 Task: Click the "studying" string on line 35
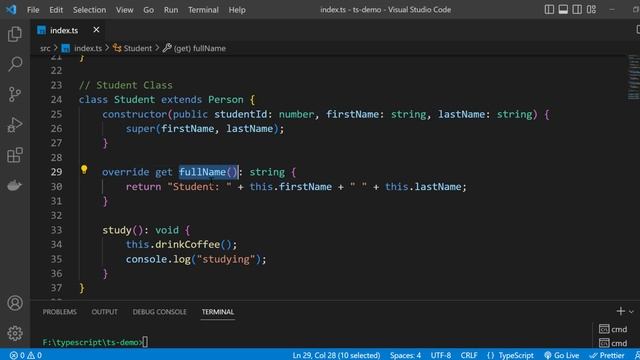(x=226, y=259)
